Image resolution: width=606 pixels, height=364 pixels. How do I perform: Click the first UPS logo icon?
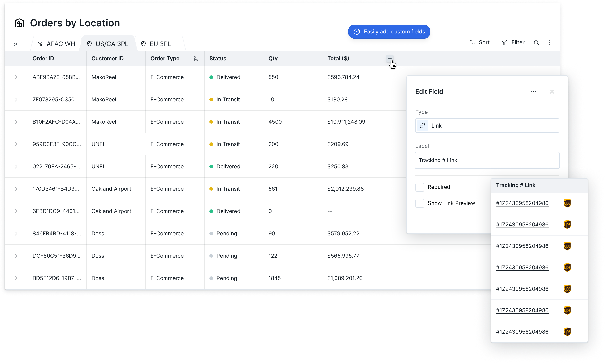(x=567, y=203)
